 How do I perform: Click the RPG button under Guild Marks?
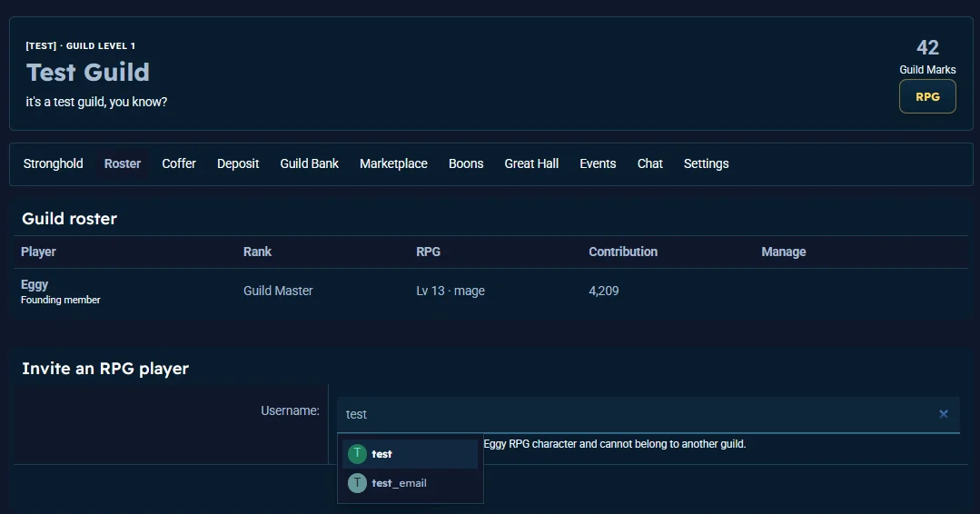coord(927,97)
